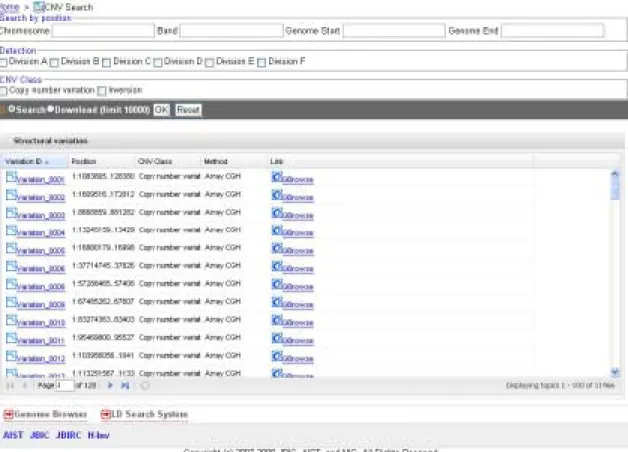Click GBrowse icon in Variation_0002 row
Viewport: 628px width, 452px height.
coord(277,195)
